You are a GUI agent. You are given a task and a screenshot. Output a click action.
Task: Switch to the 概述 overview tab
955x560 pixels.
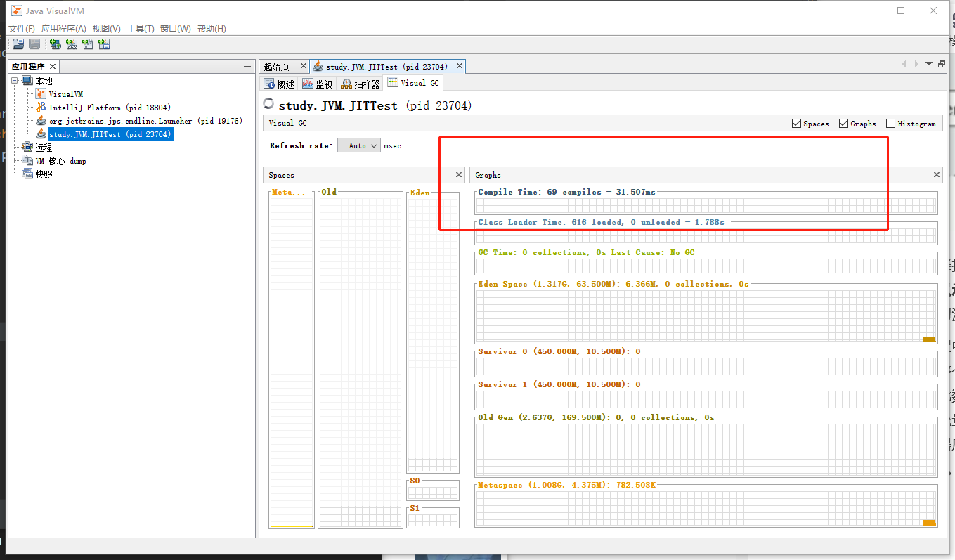click(x=279, y=84)
